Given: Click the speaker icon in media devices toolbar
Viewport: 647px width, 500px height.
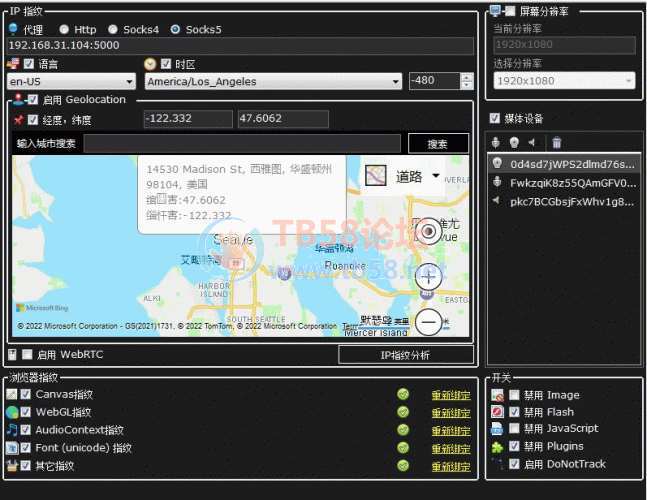Looking at the screenshot, I should pyautogui.click(x=531, y=143).
